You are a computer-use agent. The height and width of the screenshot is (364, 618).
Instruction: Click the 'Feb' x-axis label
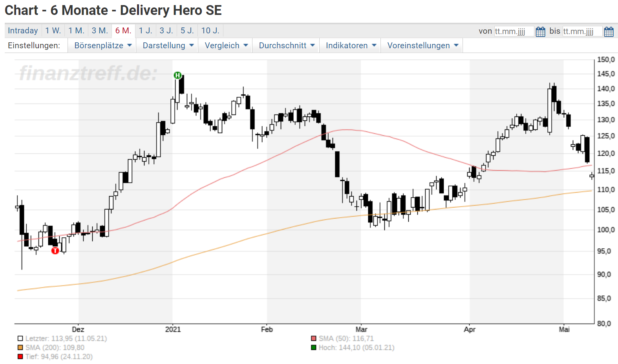pyautogui.click(x=267, y=329)
